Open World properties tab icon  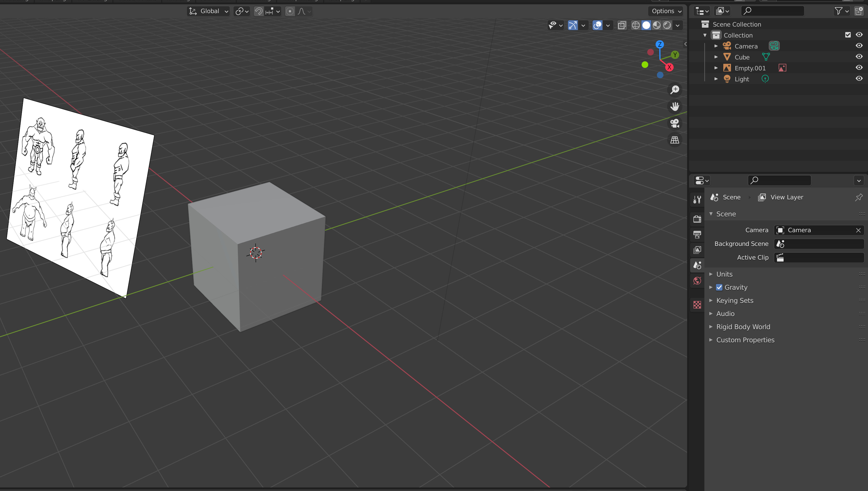pyautogui.click(x=697, y=281)
